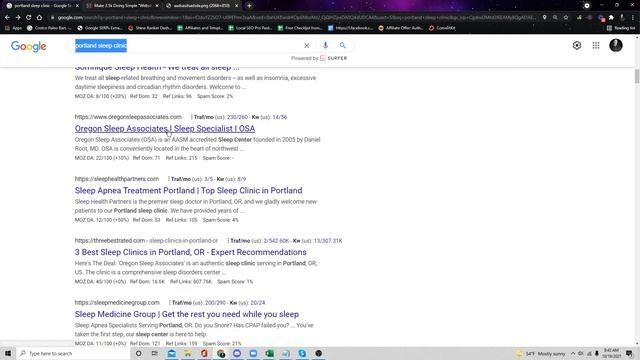This screenshot has height=360, width=640.
Task: Click the 'Type here to search' taskbar box
Action: tap(73, 353)
